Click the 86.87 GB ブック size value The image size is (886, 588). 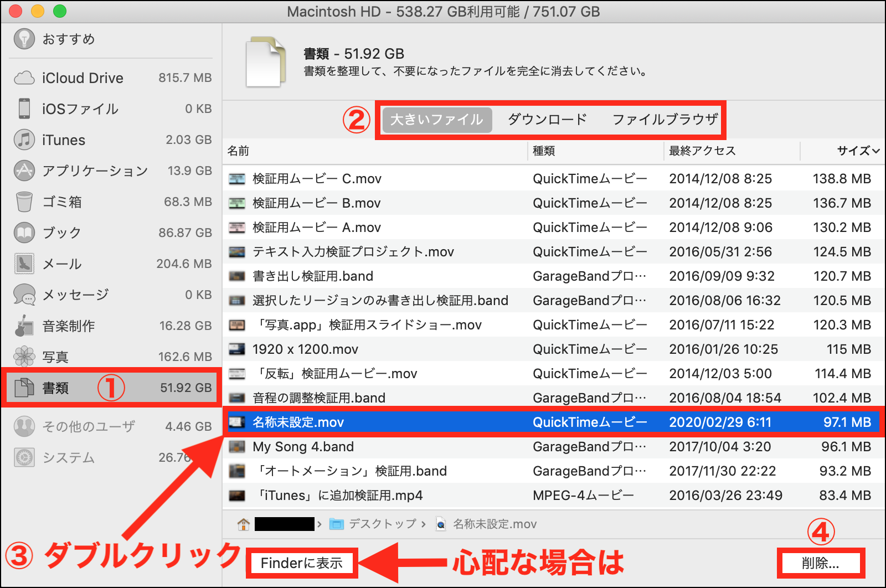[x=185, y=233]
